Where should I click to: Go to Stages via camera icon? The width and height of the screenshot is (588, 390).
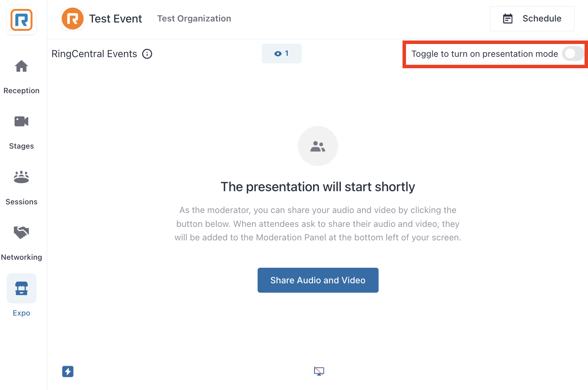click(21, 122)
